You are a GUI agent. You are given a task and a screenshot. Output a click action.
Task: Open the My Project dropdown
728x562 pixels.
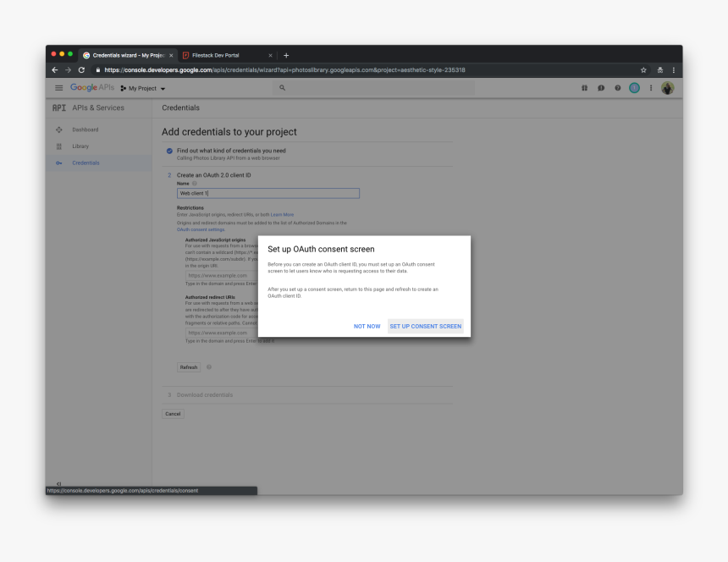coord(142,88)
